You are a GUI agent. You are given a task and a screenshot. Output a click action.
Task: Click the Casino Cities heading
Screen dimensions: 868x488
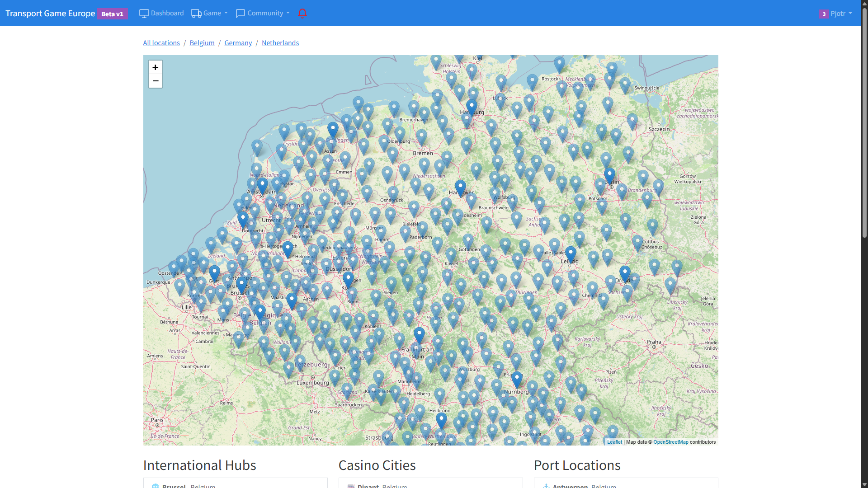click(377, 465)
